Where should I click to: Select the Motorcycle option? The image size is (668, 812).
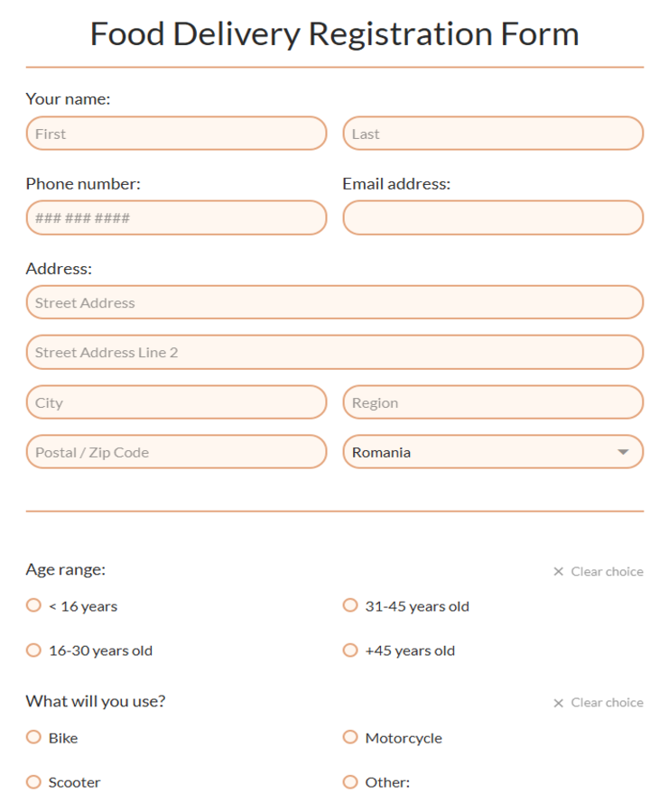[x=350, y=737]
